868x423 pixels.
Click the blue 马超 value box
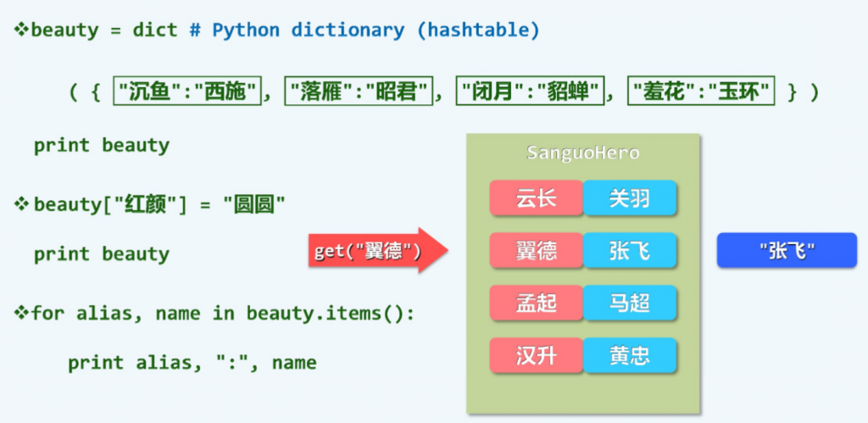point(629,303)
